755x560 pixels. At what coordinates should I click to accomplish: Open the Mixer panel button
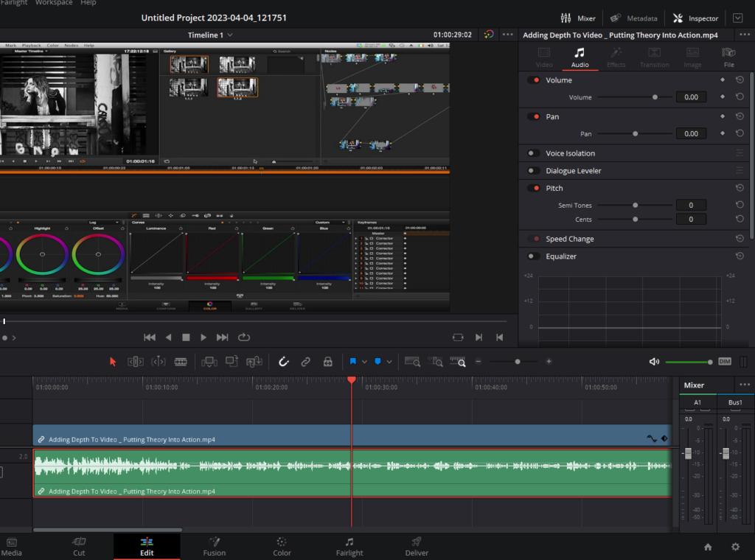pyautogui.click(x=578, y=18)
